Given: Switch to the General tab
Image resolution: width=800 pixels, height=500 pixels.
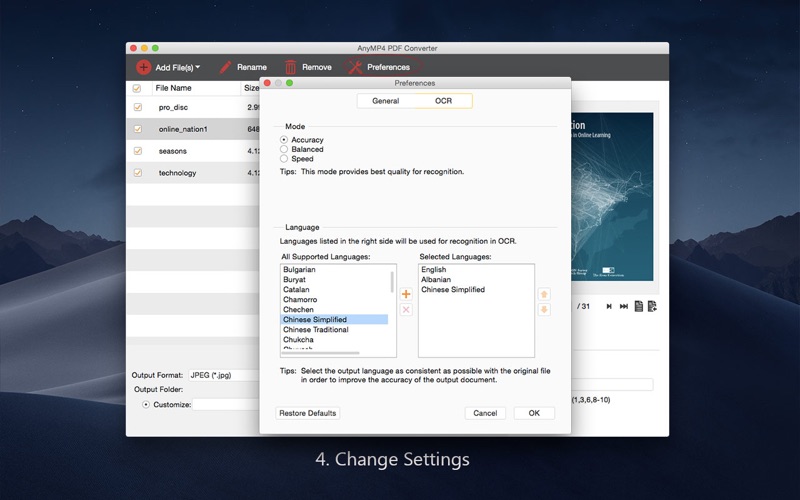Looking at the screenshot, I should tap(386, 101).
